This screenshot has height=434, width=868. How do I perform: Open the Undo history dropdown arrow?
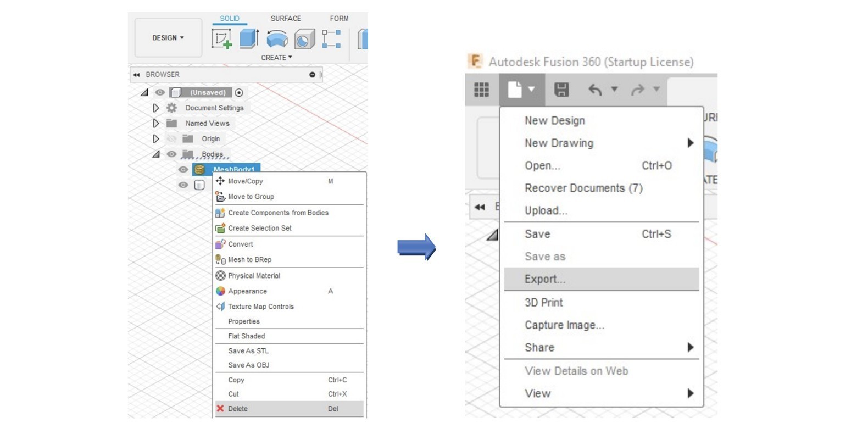pyautogui.click(x=614, y=89)
